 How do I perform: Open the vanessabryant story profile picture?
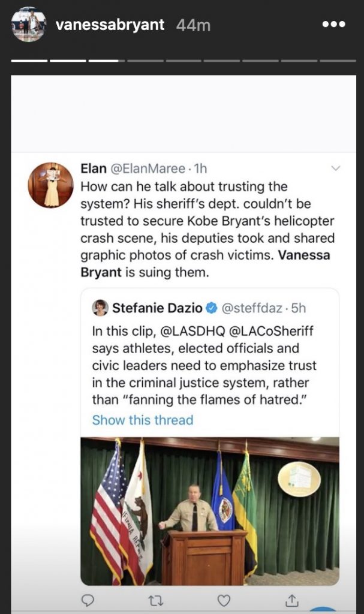28,25
